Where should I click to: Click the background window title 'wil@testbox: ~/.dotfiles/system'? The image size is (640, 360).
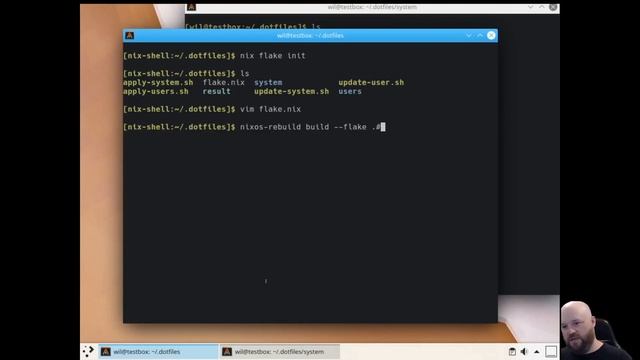point(372,7)
